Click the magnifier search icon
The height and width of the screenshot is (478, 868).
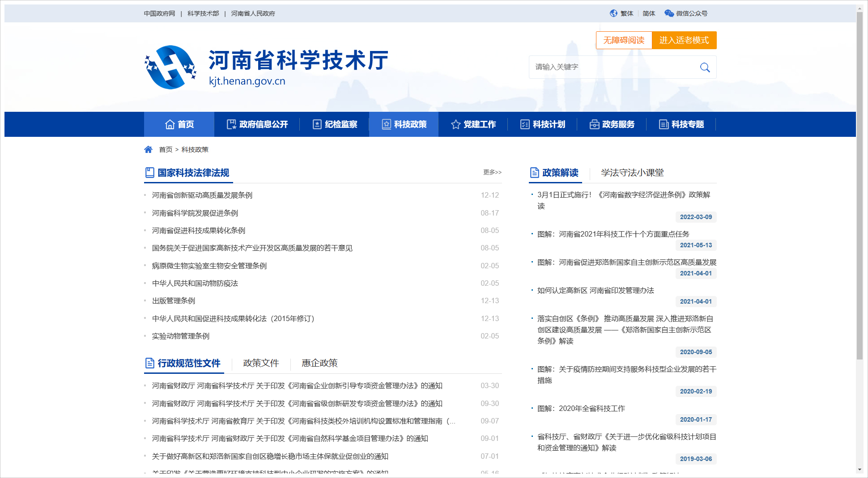705,68
